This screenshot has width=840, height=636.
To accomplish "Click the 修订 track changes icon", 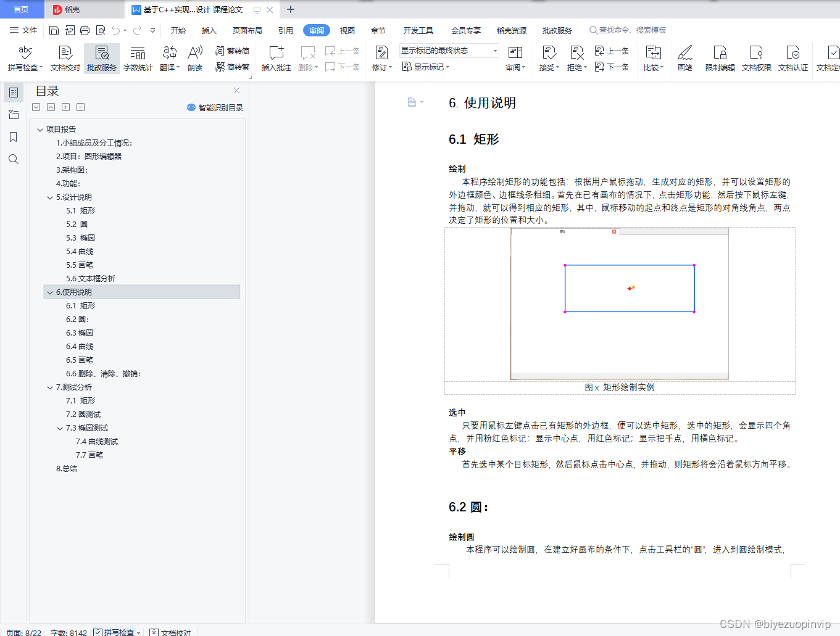I will pos(381,54).
